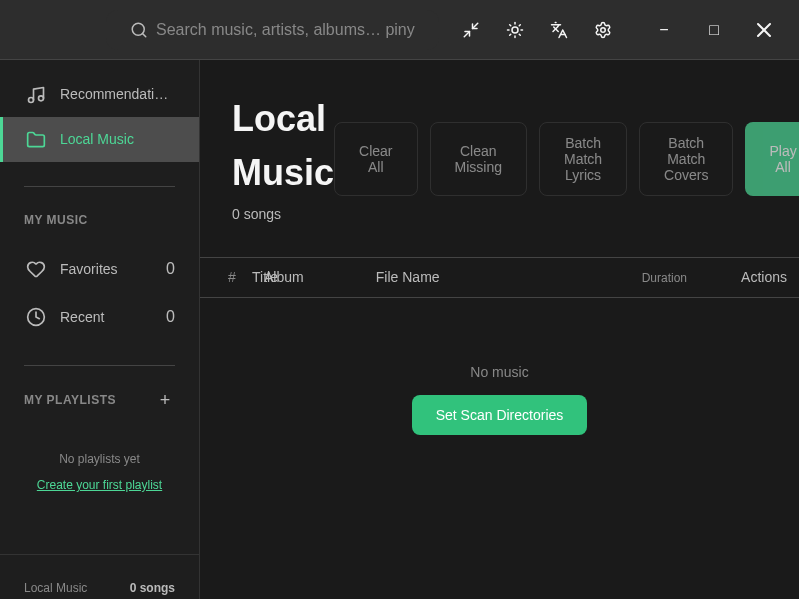Click the music note Recommendations icon
The height and width of the screenshot is (599, 799).
tap(36, 95)
